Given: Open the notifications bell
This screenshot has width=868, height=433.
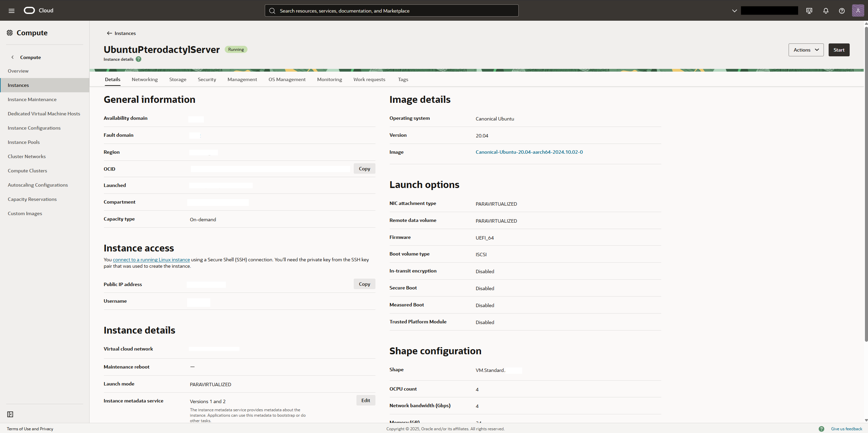Looking at the screenshot, I should 826,11.
